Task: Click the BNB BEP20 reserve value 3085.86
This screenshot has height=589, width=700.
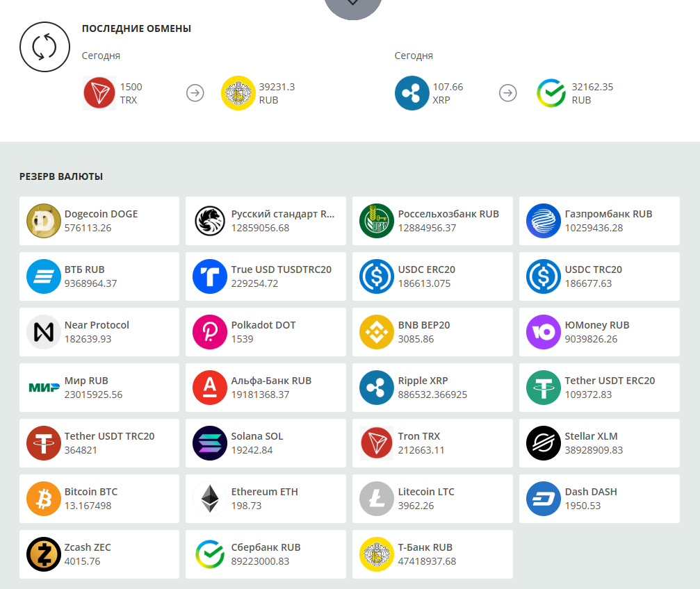Action: pyautogui.click(x=416, y=339)
